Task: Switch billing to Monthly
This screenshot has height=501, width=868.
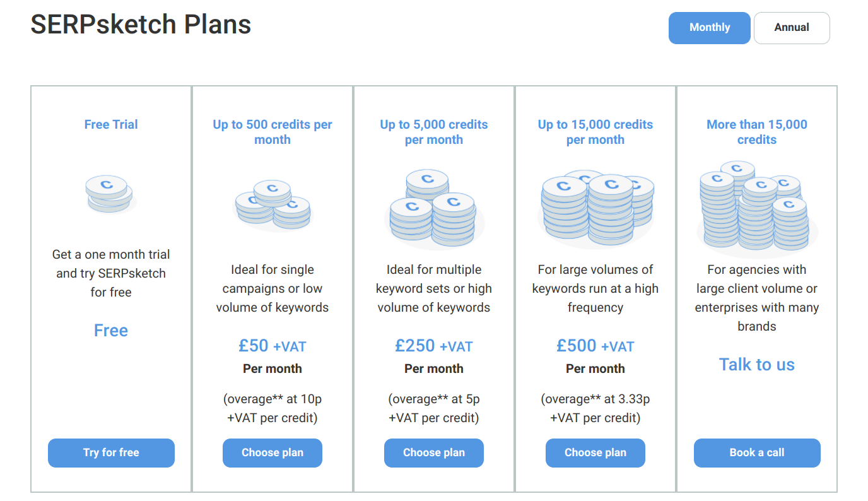Action: pyautogui.click(x=710, y=28)
